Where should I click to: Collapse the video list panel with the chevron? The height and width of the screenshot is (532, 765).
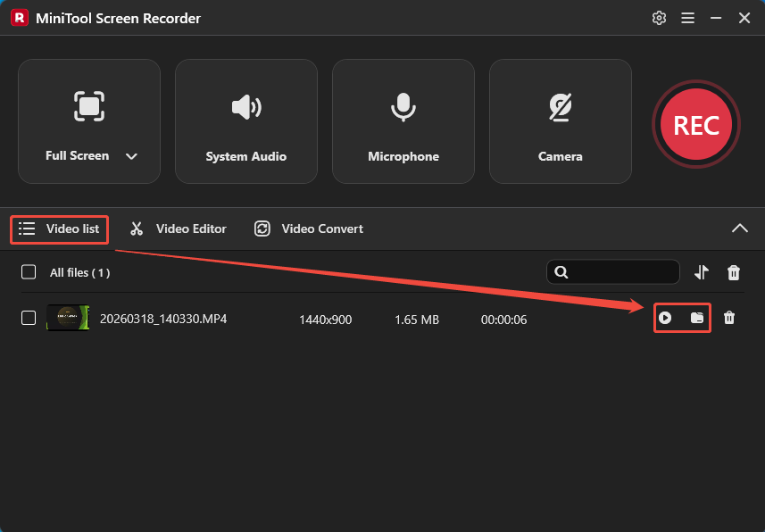point(740,229)
